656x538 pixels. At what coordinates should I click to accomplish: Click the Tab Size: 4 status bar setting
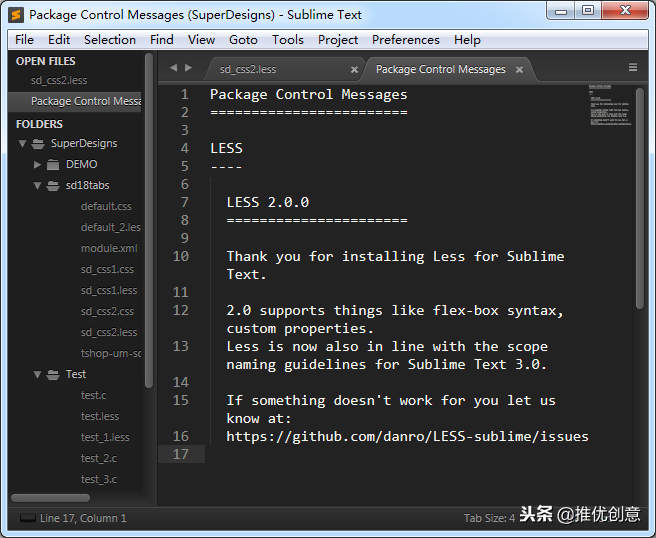489,518
